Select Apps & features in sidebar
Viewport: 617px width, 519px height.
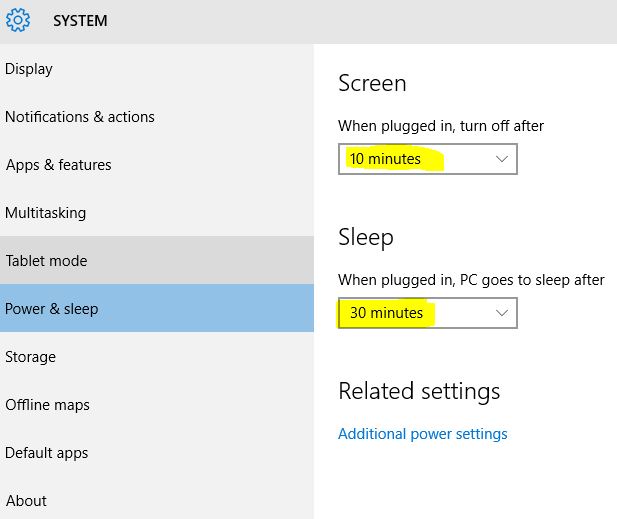[58, 165]
